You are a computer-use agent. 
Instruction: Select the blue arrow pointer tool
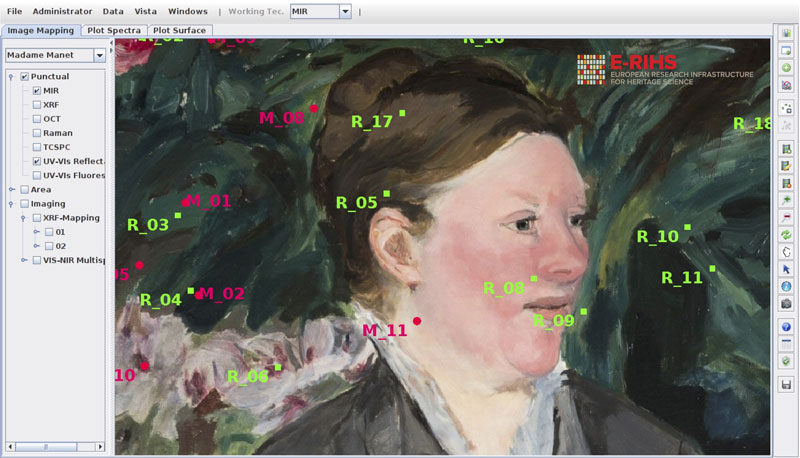(x=786, y=269)
